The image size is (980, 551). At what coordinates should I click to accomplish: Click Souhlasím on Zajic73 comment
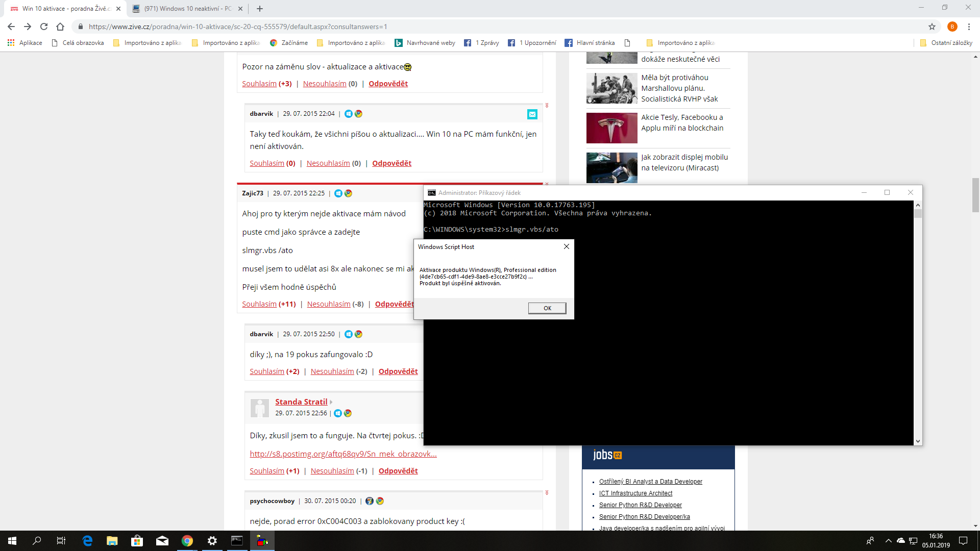click(x=259, y=304)
